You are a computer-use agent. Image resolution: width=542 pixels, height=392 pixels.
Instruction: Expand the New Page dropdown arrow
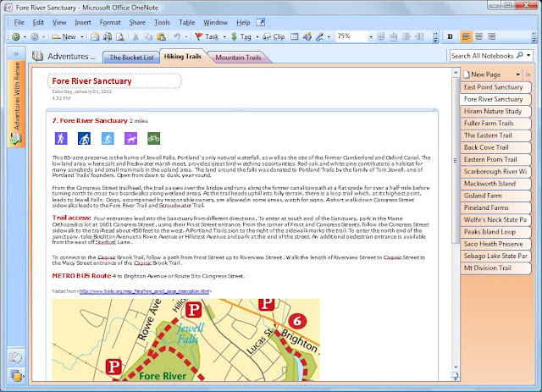coord(517,75)
